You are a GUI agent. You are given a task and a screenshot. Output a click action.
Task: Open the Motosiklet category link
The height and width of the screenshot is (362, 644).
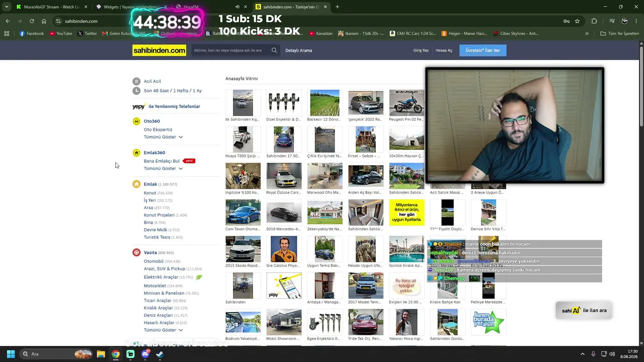[155, 286]
